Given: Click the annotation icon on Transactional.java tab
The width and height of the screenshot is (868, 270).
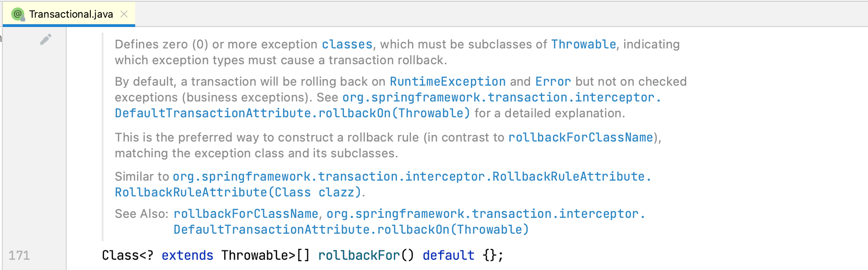Looking at the screenshot, I should (x=18, y=14).
